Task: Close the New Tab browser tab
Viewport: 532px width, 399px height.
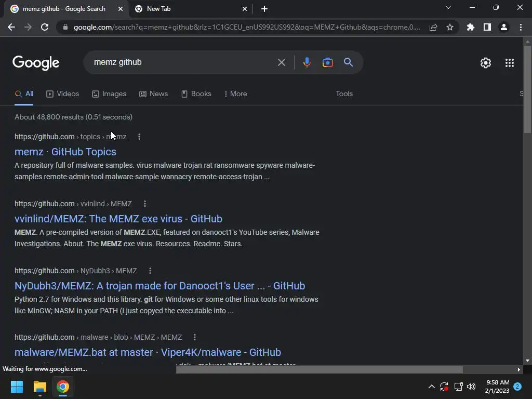Action: (245, 9)
